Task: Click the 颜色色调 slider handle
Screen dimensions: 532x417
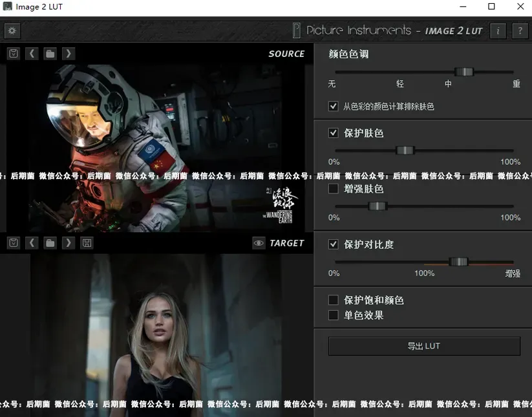Action: click(x=464, y=72)
